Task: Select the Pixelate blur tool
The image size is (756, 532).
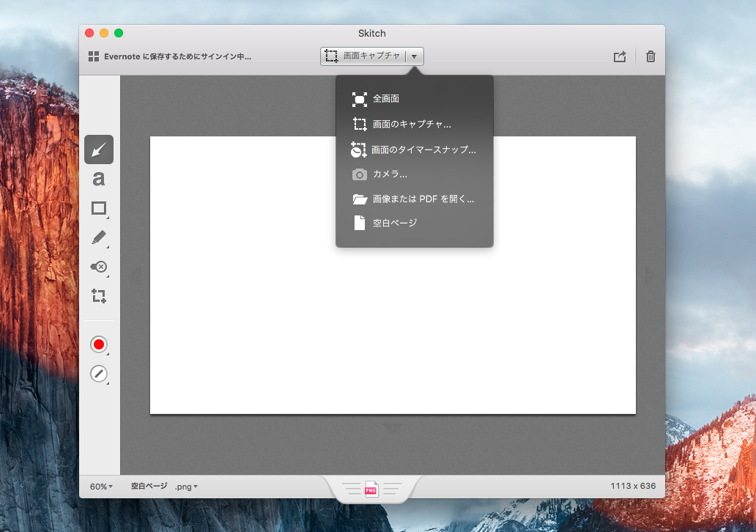Action: point(99,267)
